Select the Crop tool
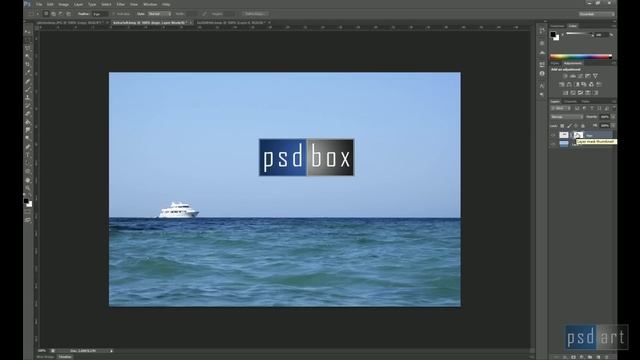Screen dimensions: 640x360 (28, 64)
